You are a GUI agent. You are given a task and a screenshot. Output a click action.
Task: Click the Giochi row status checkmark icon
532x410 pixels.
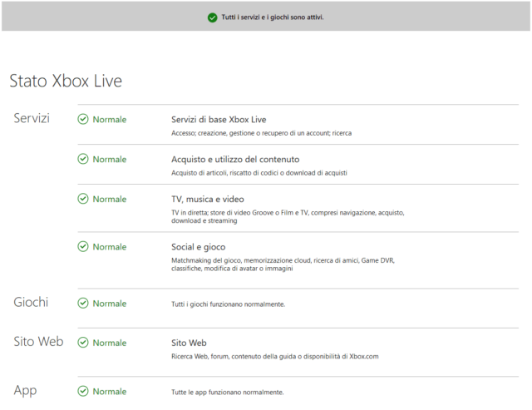point(82,304)
